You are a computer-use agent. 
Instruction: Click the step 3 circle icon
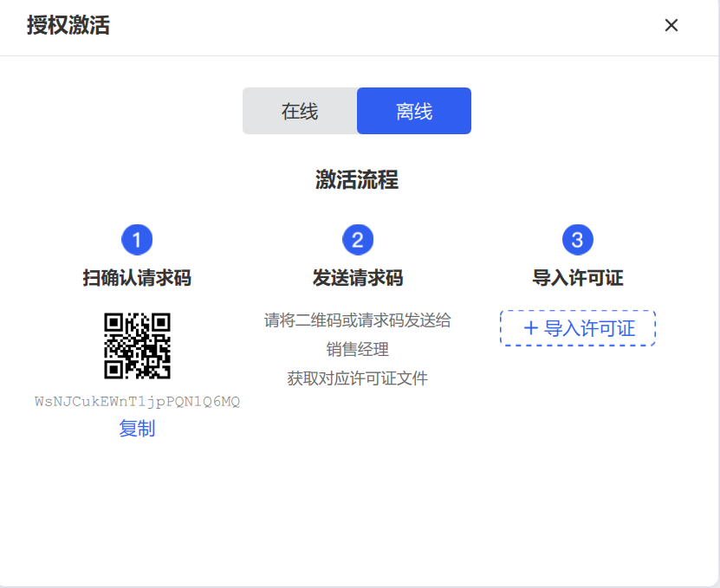[x=578, y=240]
